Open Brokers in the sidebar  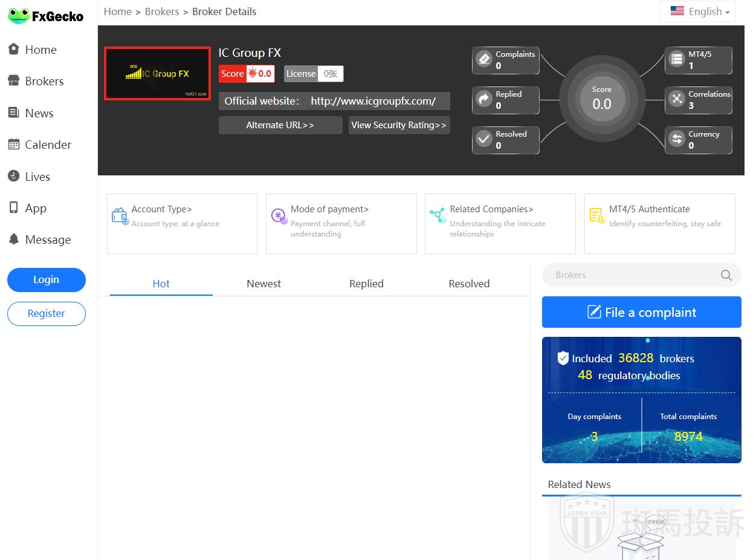pyautogui.click(x=44, y=81)
